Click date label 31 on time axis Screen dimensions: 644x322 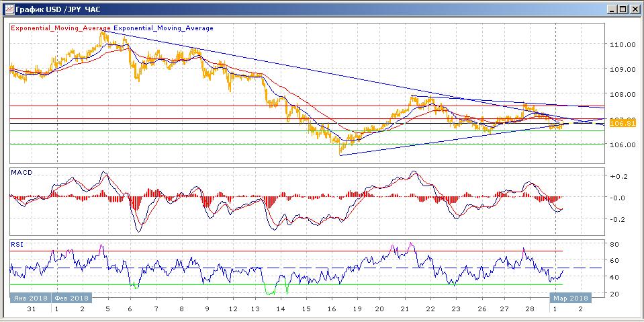pyautogui.click(x=32, y=309)
